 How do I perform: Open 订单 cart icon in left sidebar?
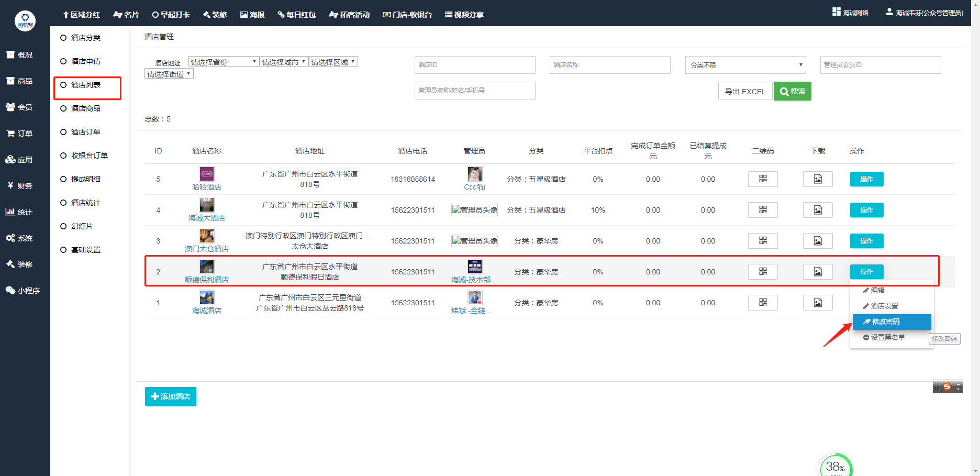point(10,134)
